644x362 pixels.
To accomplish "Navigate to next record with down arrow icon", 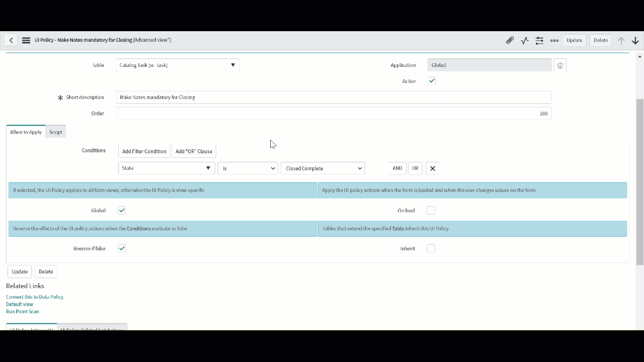I will click(x=635, y=40).
